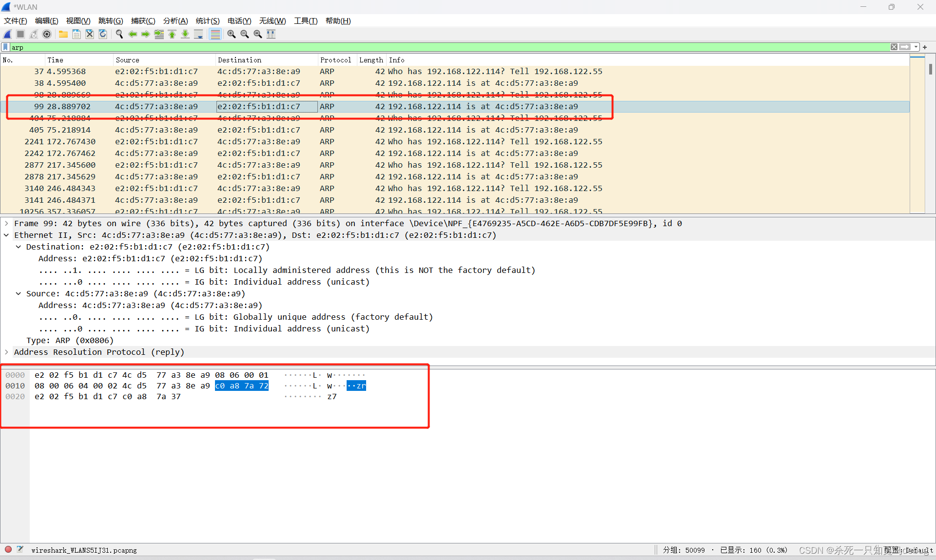Toggle packet list colorization
This screenshot has width=936, height=560.
click(x=215, y=34)
